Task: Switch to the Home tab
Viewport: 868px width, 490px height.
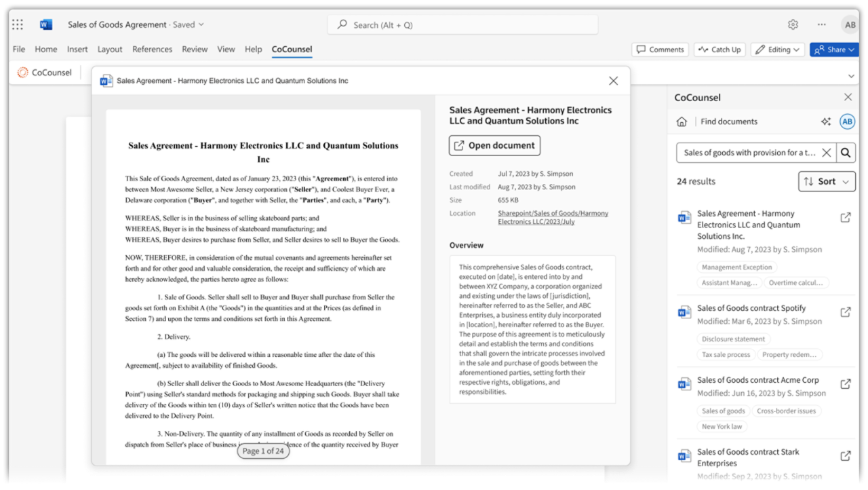Action: point(46,50)
